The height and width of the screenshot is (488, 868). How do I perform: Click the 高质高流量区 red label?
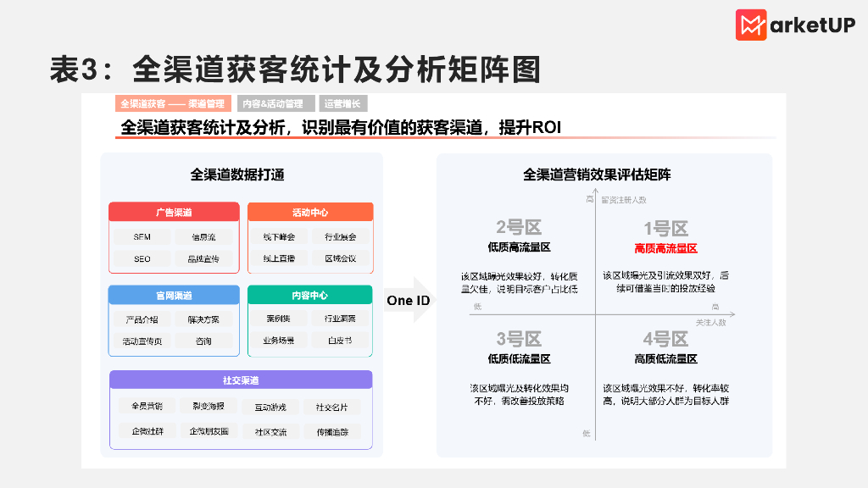665,248
